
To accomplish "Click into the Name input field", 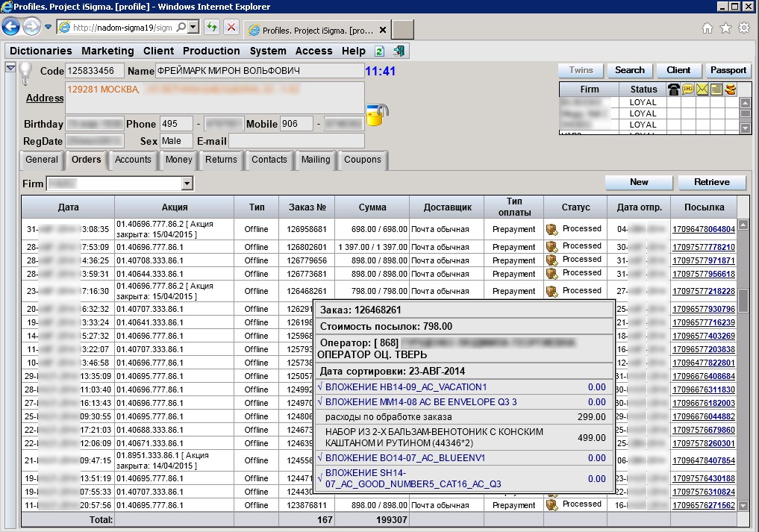I will [258, 71].
